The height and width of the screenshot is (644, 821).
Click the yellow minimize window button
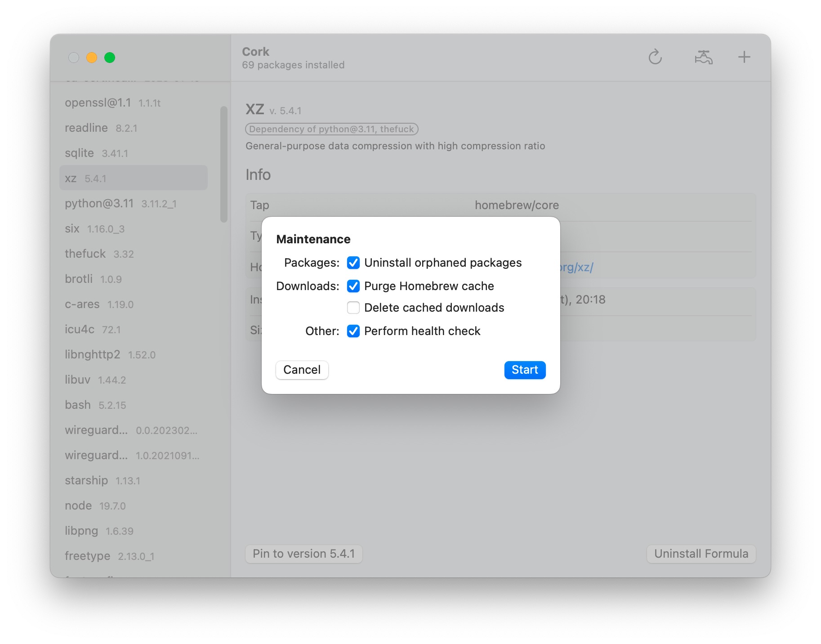pyautogui.click(x=92, y=58)
